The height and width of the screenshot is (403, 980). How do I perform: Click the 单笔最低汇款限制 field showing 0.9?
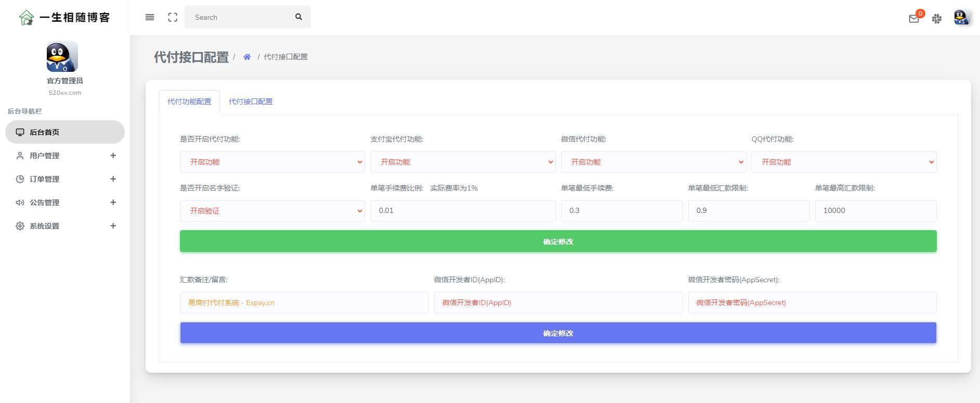(749, 211)
